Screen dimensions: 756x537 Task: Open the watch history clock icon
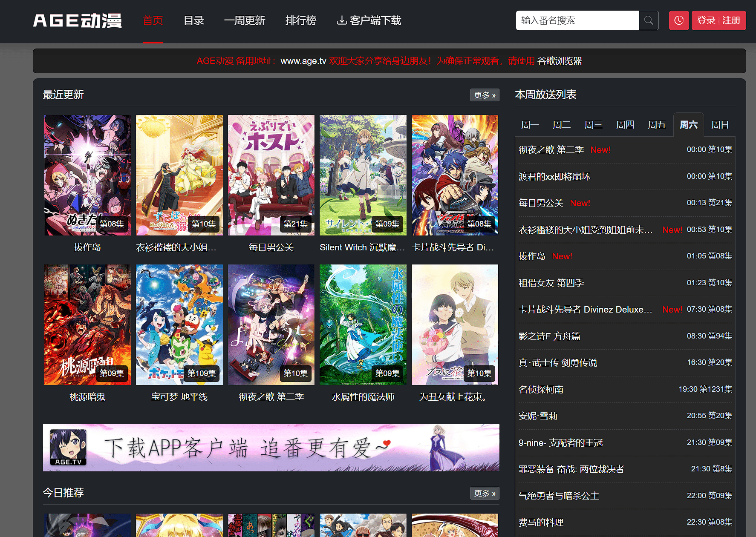click(x=679, y=20)
